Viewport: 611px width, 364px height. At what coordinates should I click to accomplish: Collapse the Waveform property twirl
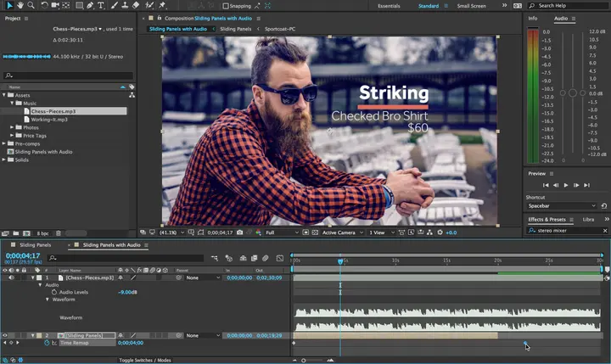point(48,300)
